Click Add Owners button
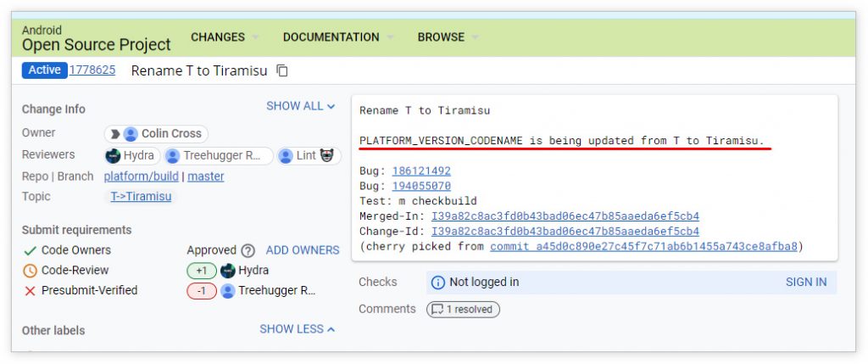The image size is (868, 364). click(303, 250)
